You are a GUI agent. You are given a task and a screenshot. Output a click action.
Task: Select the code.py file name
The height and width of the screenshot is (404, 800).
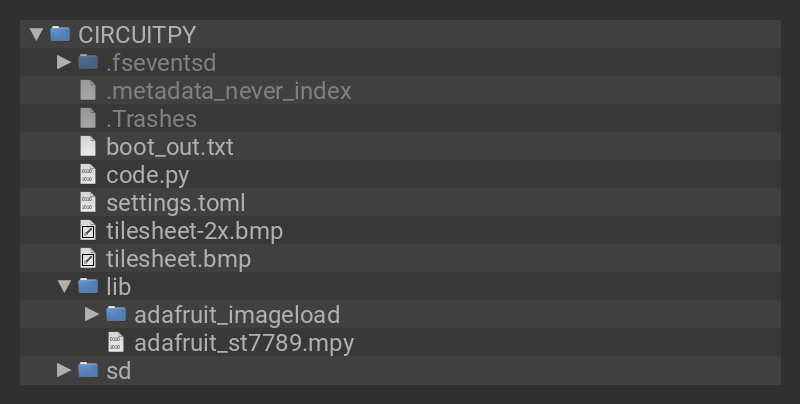(147, 175)
